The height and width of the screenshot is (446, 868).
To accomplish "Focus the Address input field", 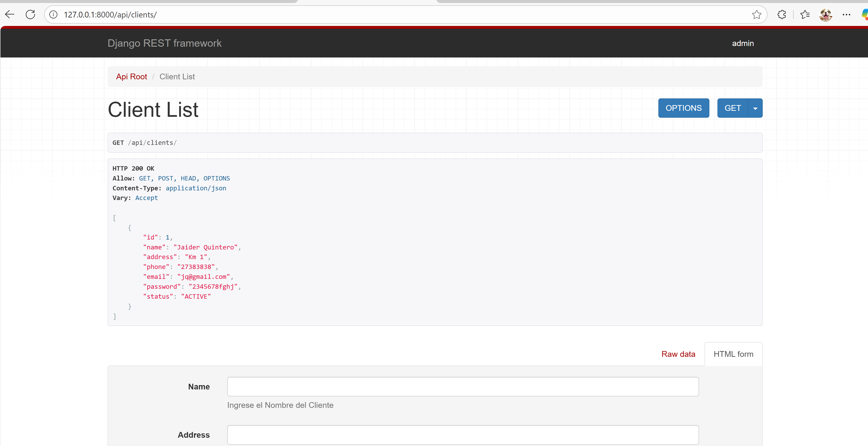I will pos(463,435).
